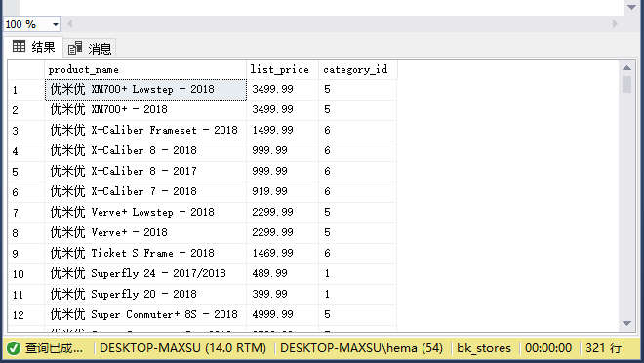Viewport: 644px width, 363px height.
Task: Click the results grid vertical scrollbar thumb
Action: (626, 84)
